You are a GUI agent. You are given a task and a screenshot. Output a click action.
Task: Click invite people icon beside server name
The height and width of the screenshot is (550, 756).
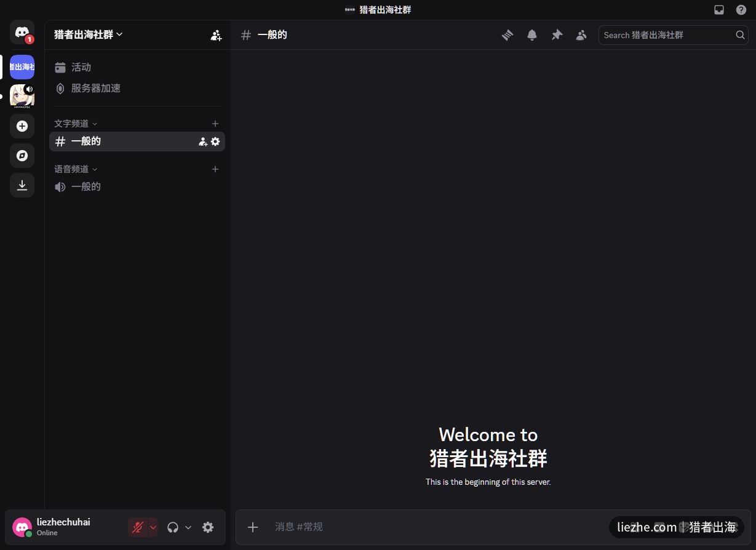pyautogui.click(x=216, y=35)
